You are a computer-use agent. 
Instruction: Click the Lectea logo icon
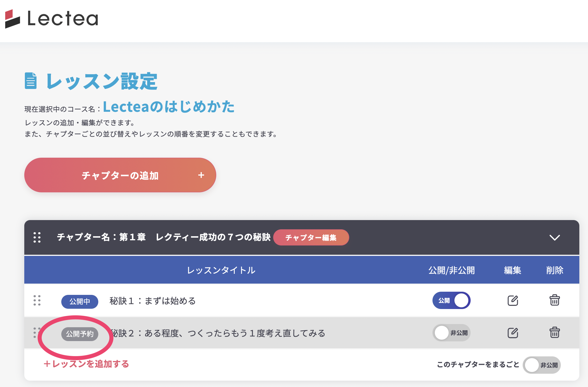point(12,19)
